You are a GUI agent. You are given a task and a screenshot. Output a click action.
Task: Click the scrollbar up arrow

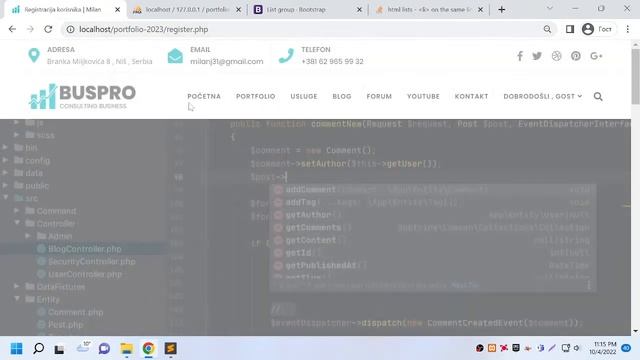coord(636,44)
